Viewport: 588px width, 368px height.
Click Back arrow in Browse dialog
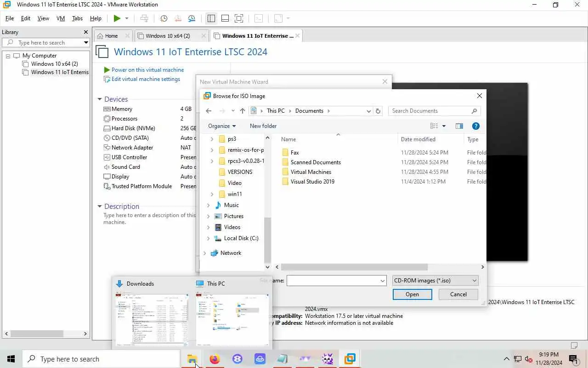(209, 111)
